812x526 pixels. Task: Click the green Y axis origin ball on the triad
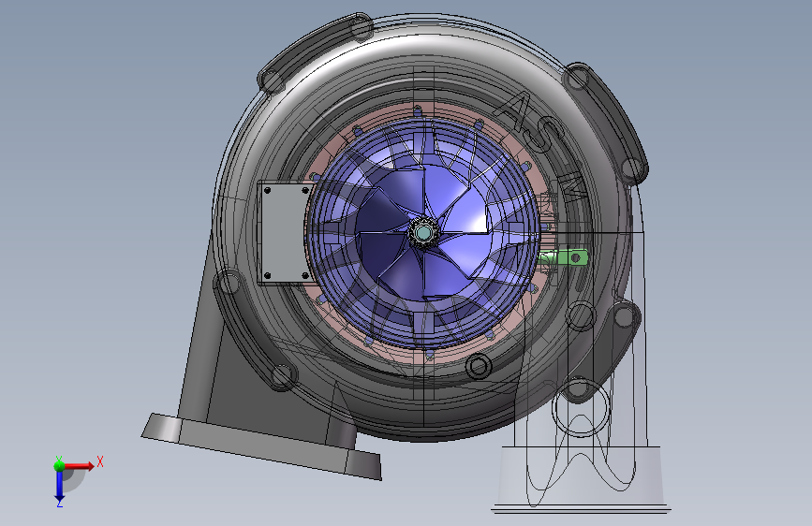click(59, 465)
